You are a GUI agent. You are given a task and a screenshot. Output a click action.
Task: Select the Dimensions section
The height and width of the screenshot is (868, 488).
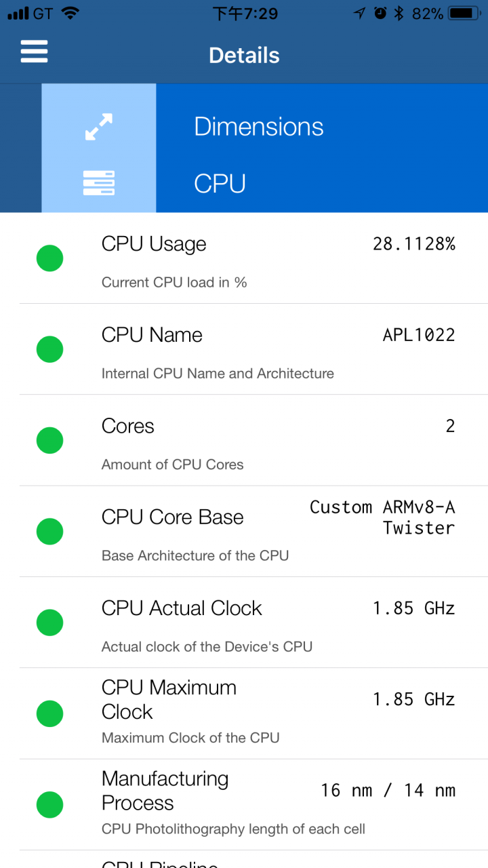[x=259, y=127]
